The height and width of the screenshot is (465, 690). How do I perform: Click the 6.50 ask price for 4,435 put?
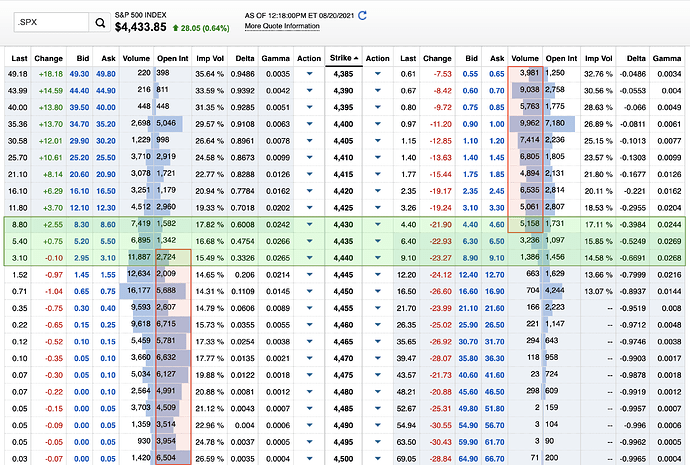pos(497,241)
